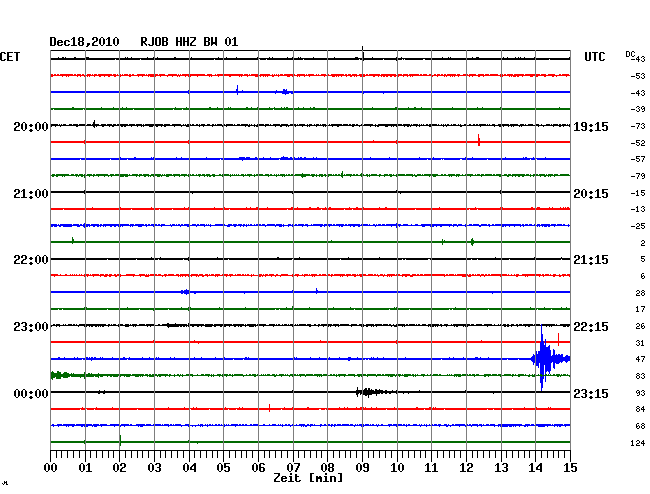This screenshot has width=650, height=494.
Task: Click the 21:15 UTC time label
Action: coord(591,260)
